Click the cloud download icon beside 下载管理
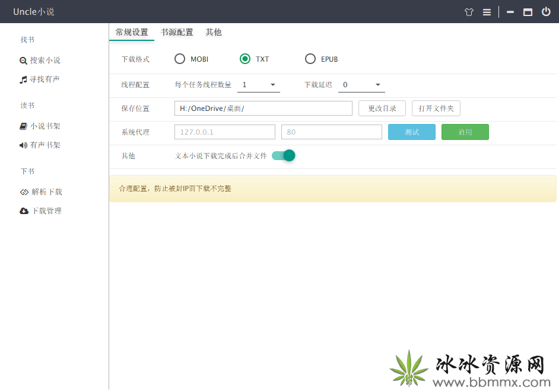Image resolution: width=559 pixels, height=392 pixels. (x=24, y=211)
